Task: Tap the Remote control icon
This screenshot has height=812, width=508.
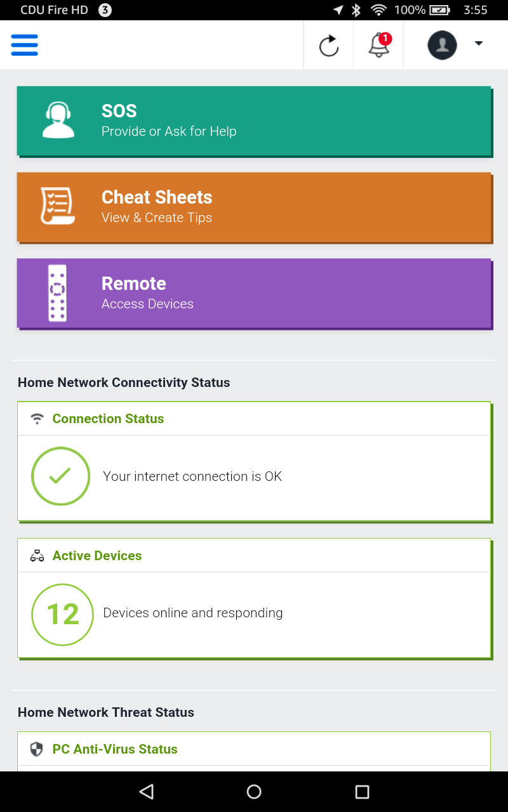Action: tap(58, 292)
